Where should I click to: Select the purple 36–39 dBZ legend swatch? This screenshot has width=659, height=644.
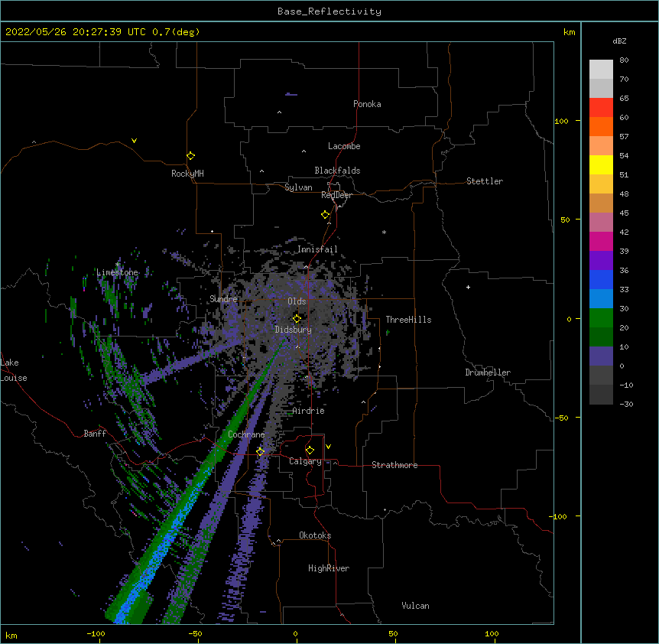[601, 260]
